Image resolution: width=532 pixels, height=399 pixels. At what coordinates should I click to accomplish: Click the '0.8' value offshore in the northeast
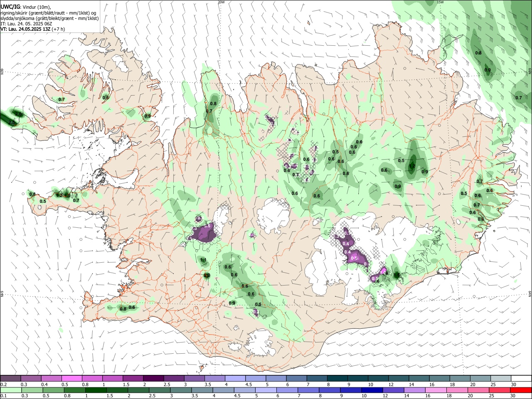point(478,53)
